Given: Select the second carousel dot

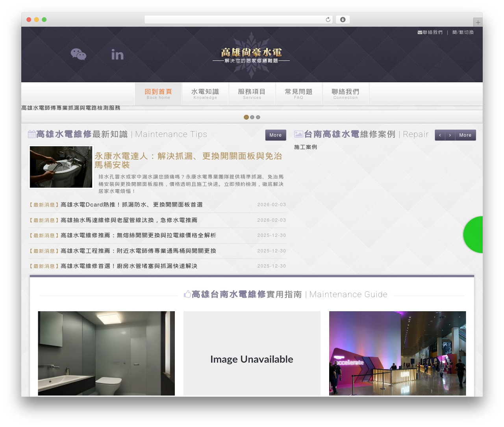Looking at the screenshot, I should (252, 117).
